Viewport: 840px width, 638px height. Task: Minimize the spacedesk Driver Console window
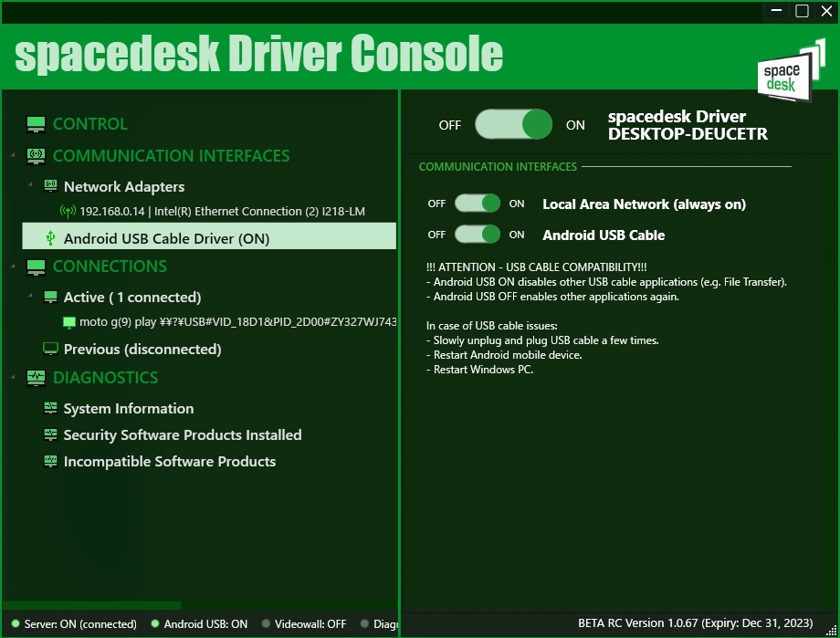coord(776,11)
